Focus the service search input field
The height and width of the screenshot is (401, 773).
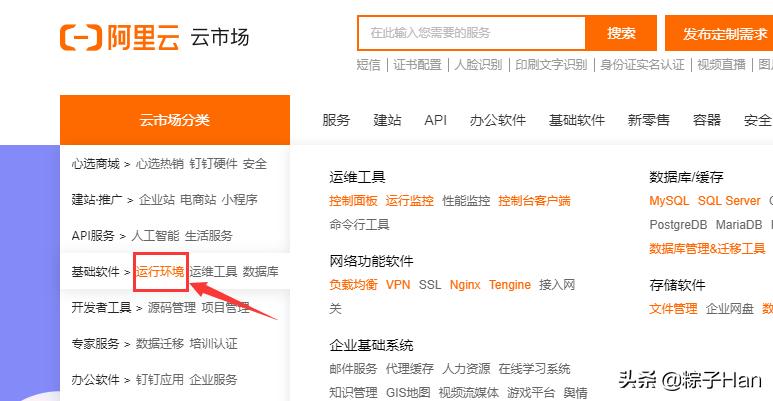[x=472, y=33]
